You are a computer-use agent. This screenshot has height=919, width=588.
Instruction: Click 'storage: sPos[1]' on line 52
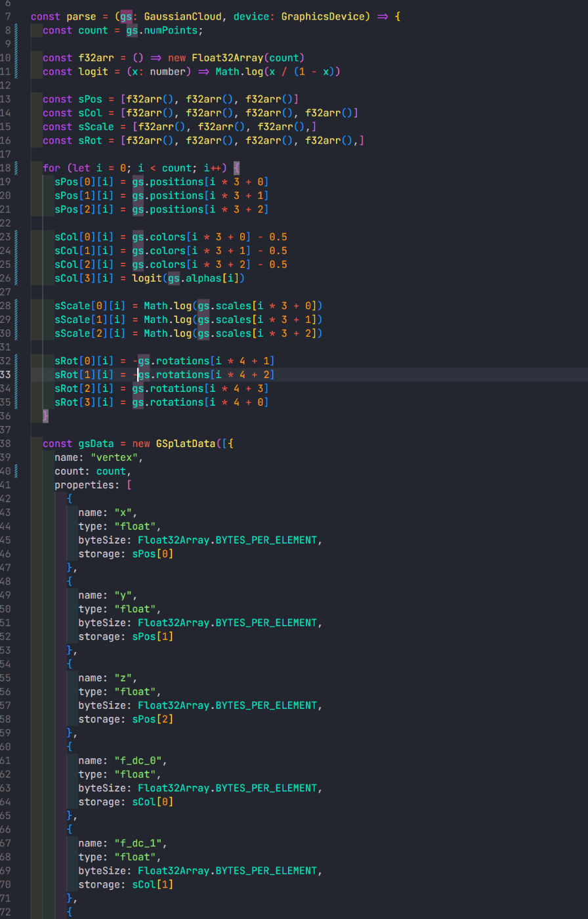[x=126, y=637]
